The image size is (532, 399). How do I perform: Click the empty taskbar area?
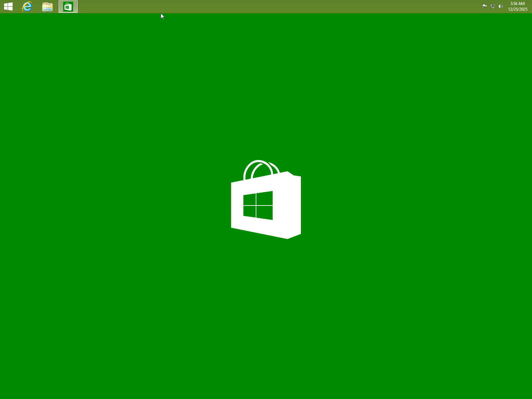tap(233, 6)
